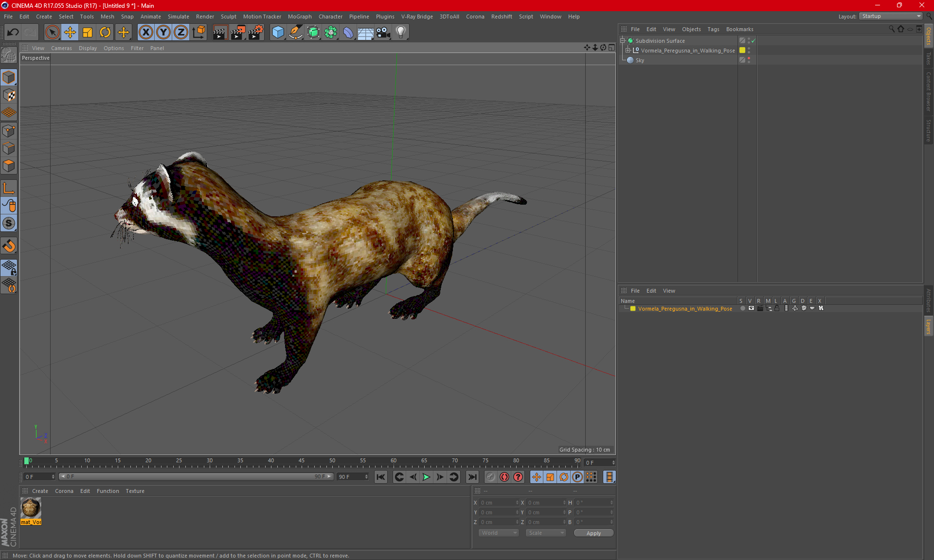
Task: Click the Make Editable icon
Action: point(9,55)
